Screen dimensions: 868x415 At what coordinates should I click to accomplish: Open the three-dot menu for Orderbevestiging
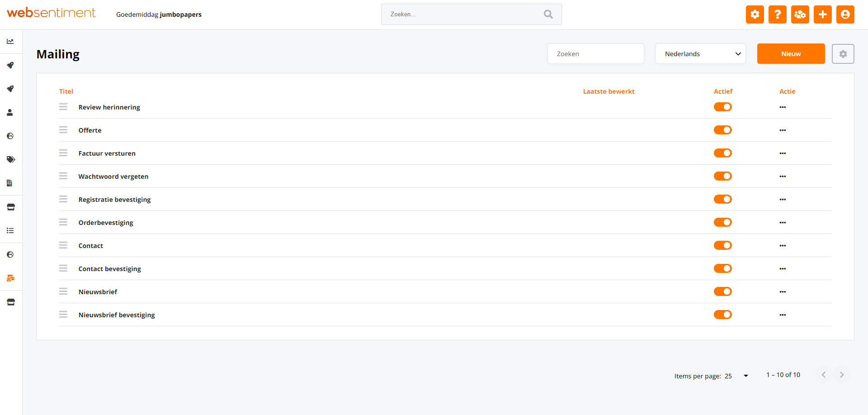click(783, 223)
